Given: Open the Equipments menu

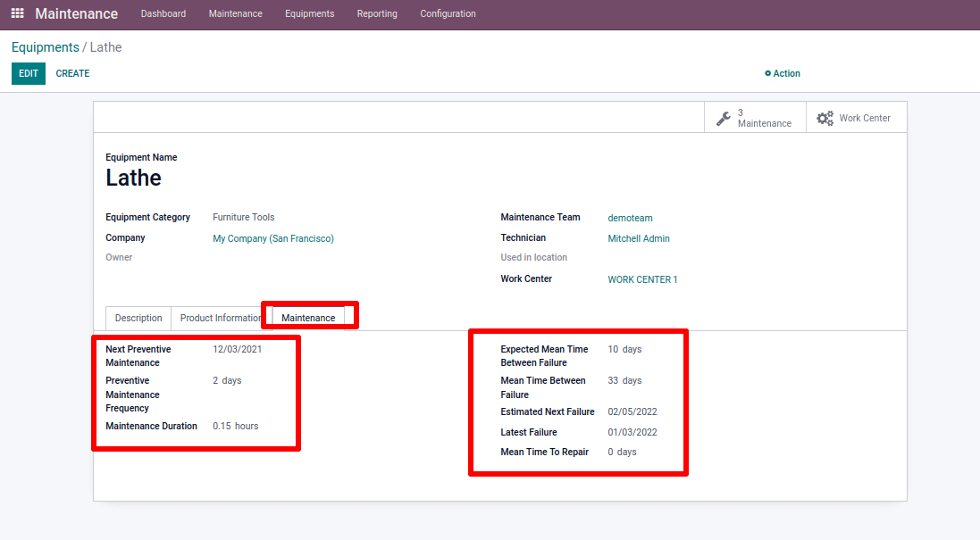Looking at the screenshot, I should coord(309,13).
